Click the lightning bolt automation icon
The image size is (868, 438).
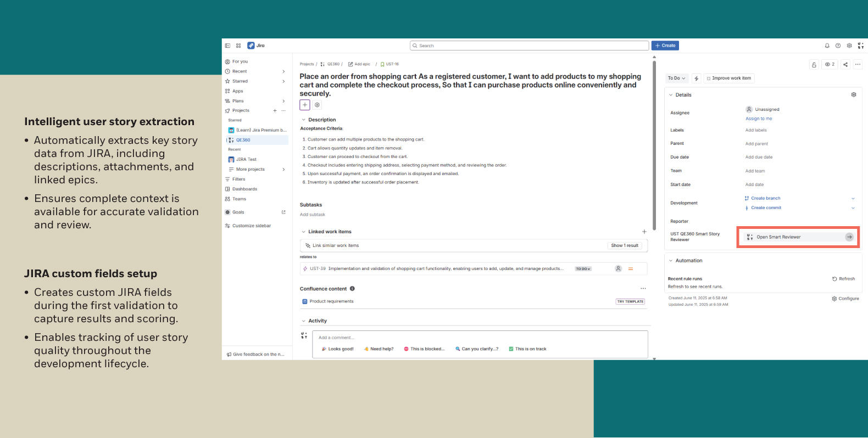tap(697, 78)
